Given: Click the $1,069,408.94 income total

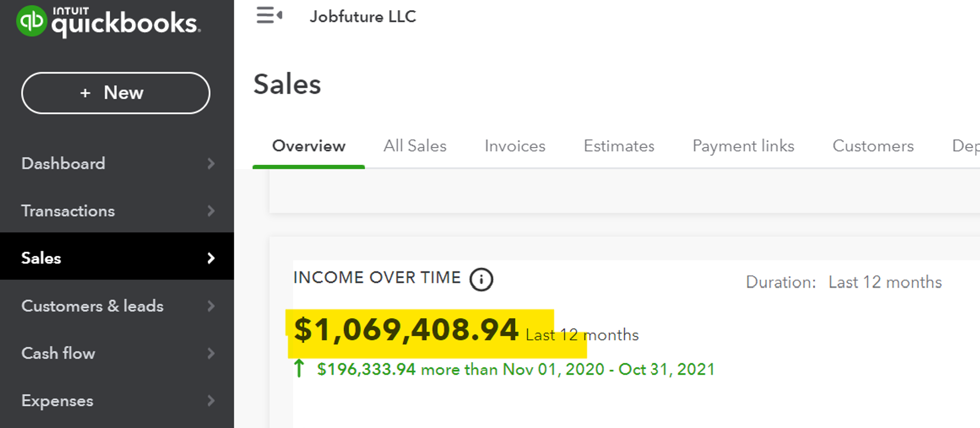Looking at the screenshot, I should (x=406, y=330).
